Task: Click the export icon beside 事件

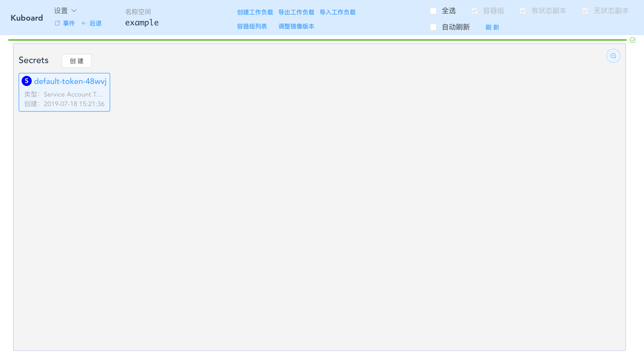Action: tap(57, 23)
